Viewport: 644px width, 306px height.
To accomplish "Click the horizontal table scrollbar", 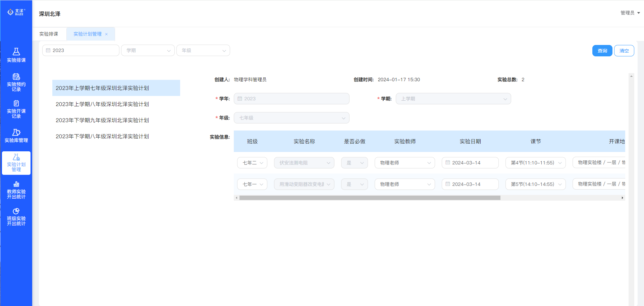I will click(370, 198).
